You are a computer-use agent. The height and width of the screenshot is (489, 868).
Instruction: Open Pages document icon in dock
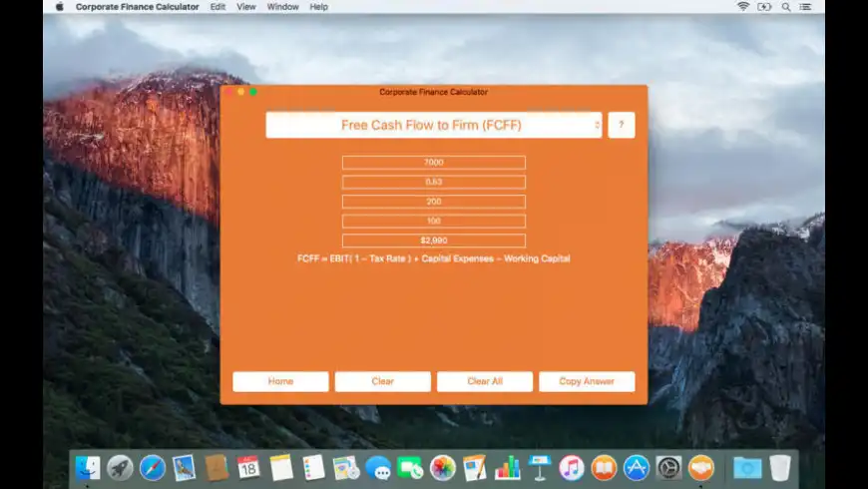pos(475,468)
